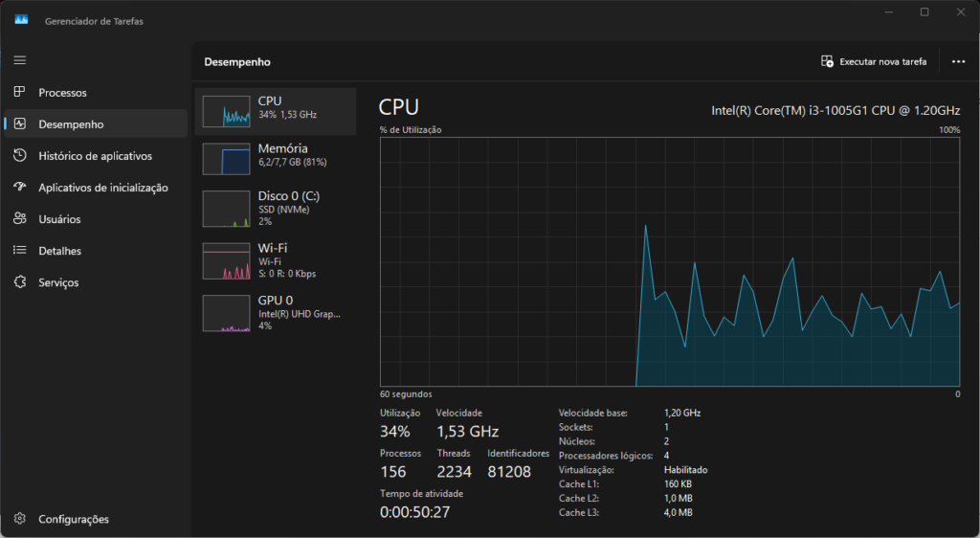This screenshot has width=980, height=538.
Task: Select the CPU mini graph thumbnail
Action: [x=226, y=111]
